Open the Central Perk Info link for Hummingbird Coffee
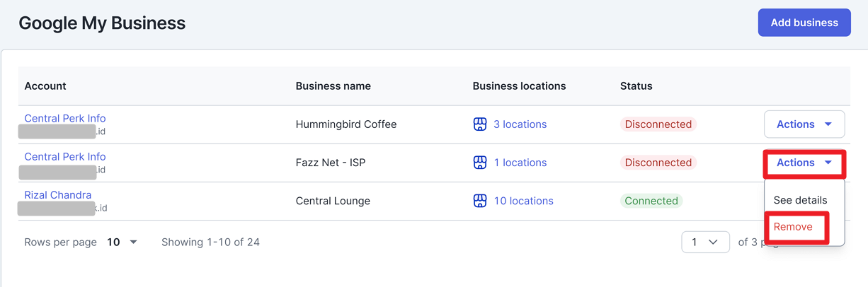This screenshot has width=868, height=287. point(64,118)
